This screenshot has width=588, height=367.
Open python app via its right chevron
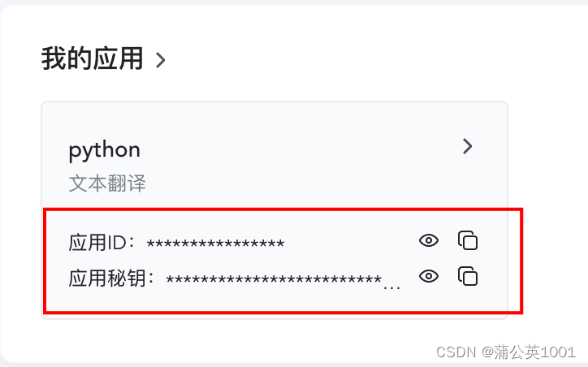pyautogui.click(x=467, y=146)
